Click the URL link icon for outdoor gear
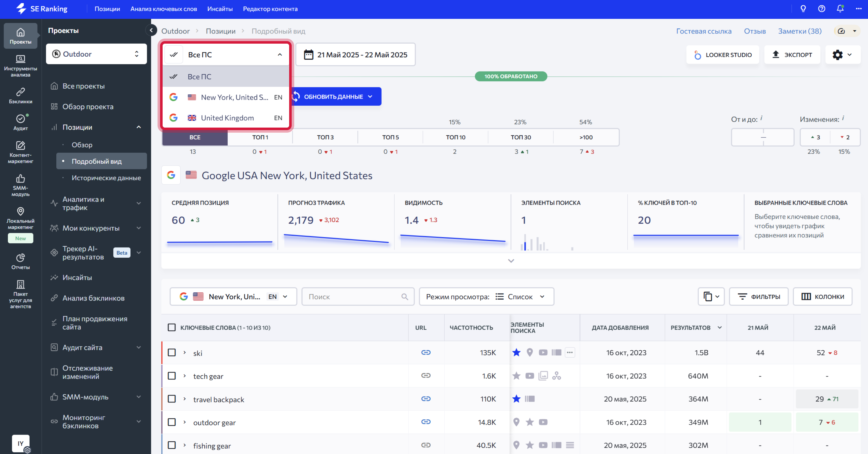This screenshot has height=454, width=868. click(x=426, y=422)
